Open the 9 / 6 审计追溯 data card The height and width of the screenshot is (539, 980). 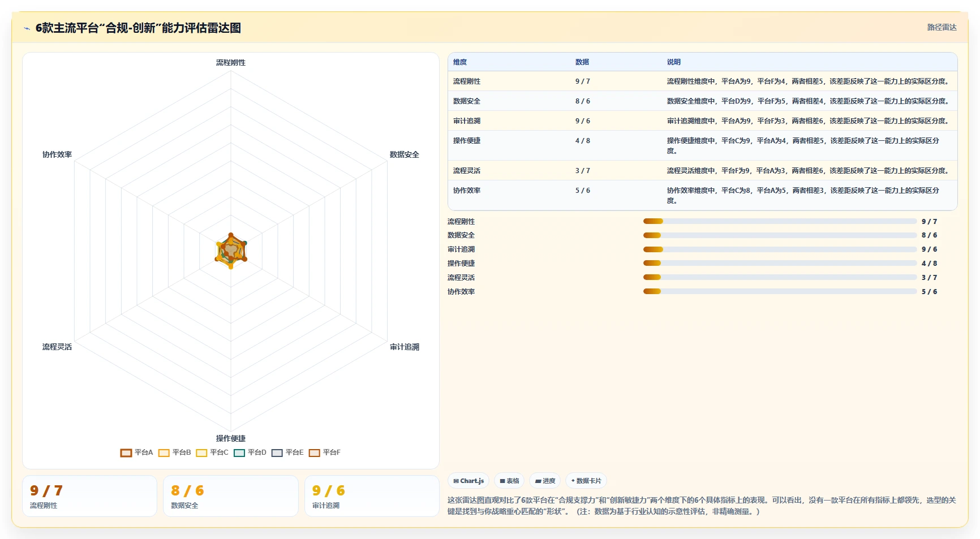(372, 496)
